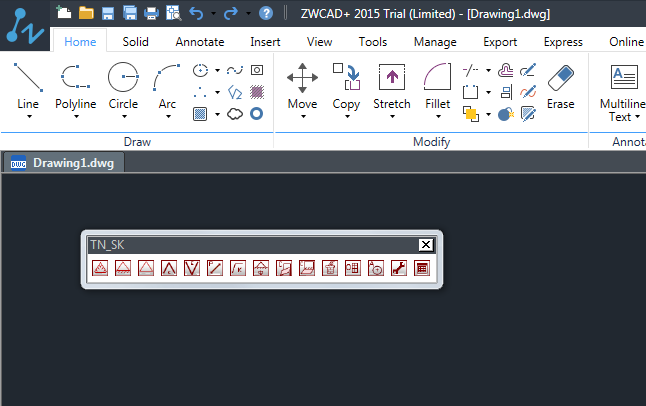The width and height of the screenshot is (646, 406).
Task: Click the Undo arrow icon
Action: click(196, 13)
